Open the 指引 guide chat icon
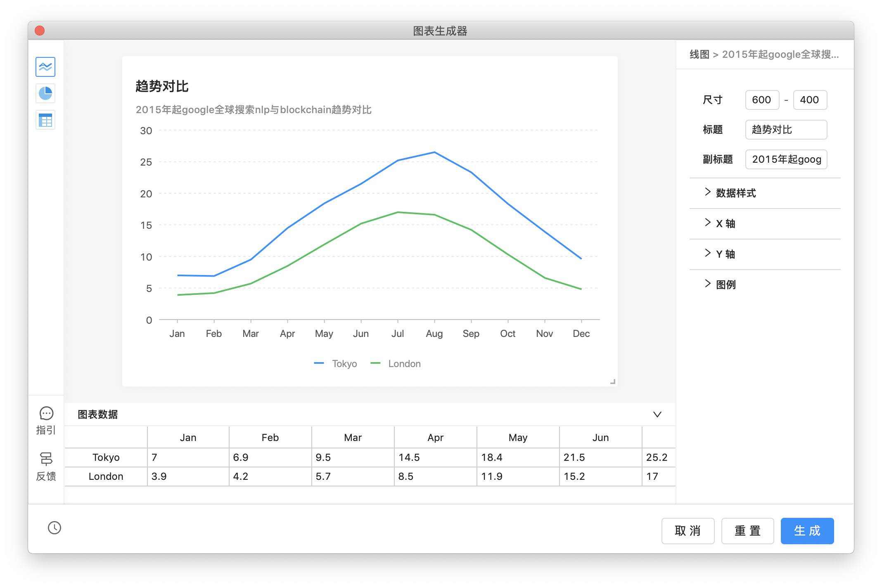This screenshot has height=588, width=882. point(46,414)
